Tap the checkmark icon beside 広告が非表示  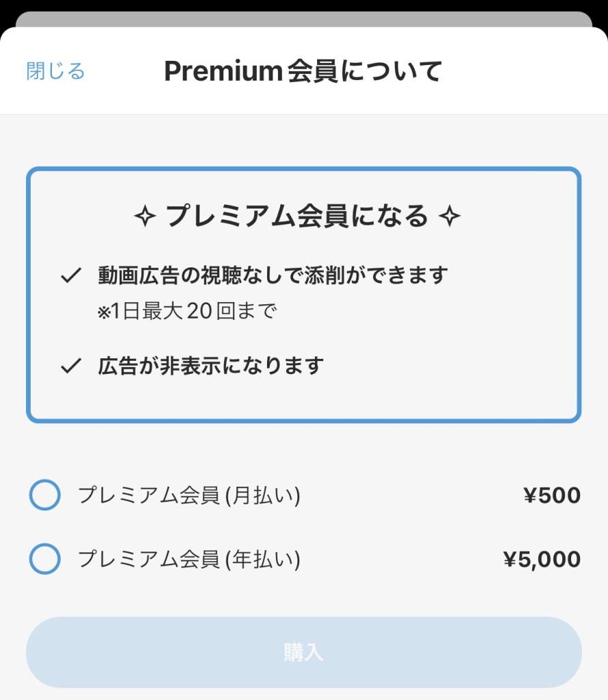click(x=71, y=366)
